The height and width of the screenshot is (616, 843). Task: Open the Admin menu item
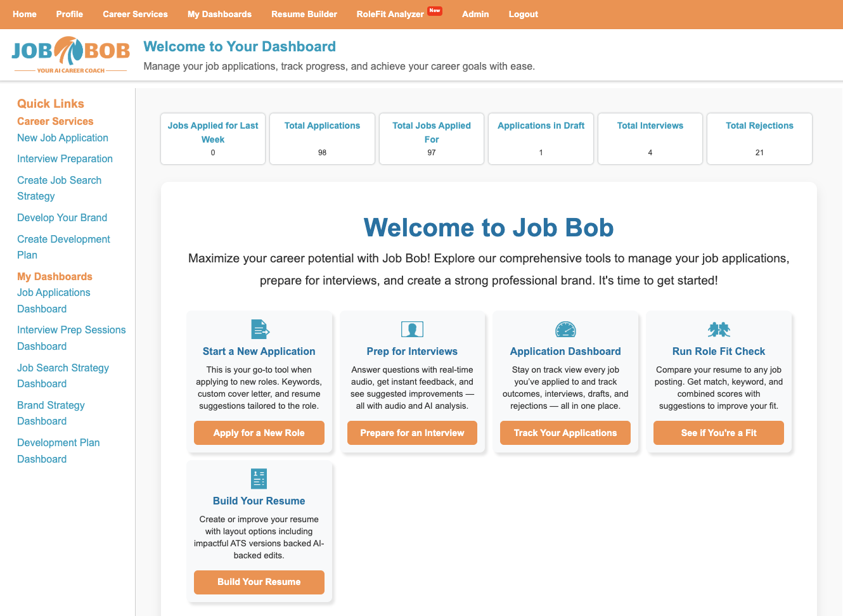coord(475,14)
